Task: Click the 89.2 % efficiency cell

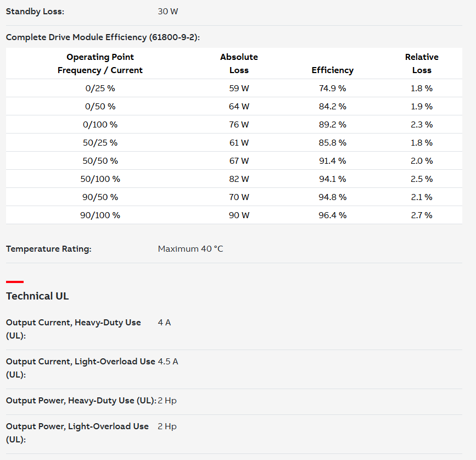Action: [x=332, y=125]
